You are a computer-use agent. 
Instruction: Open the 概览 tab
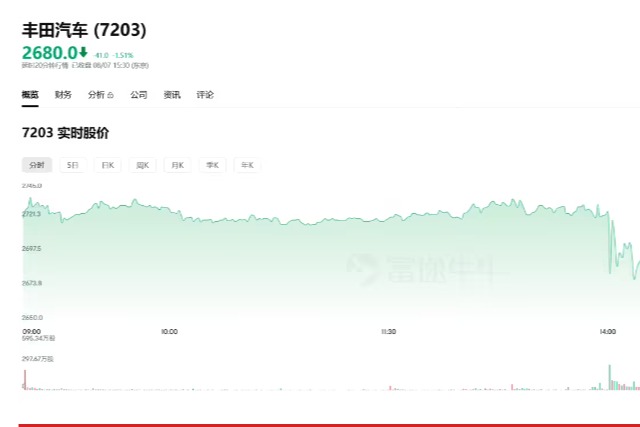[30, 95]
